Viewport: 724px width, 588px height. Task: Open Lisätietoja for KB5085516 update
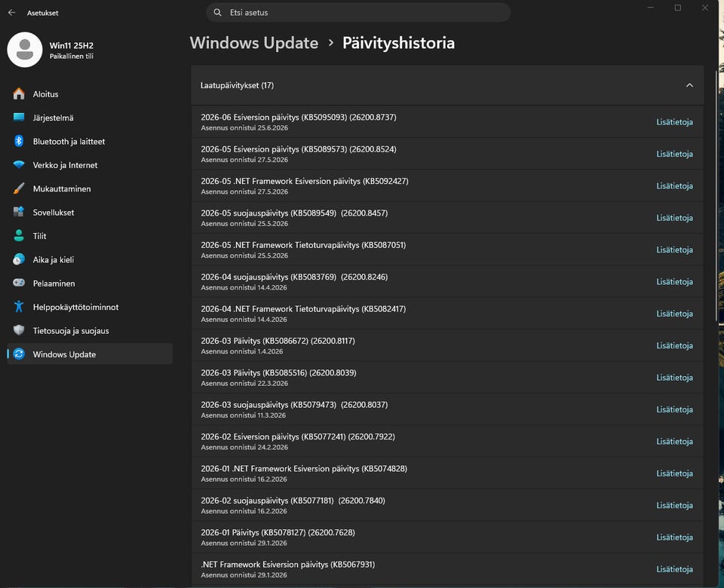[x=674, y=378]
